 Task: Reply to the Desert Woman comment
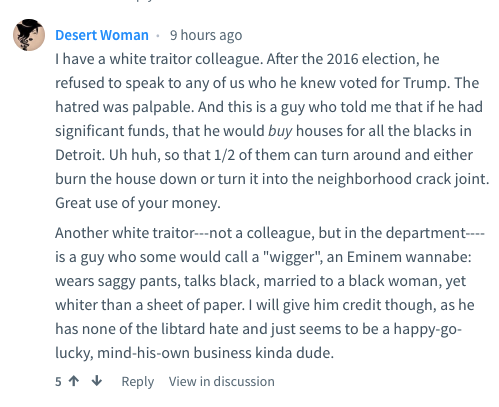point(138,381)
